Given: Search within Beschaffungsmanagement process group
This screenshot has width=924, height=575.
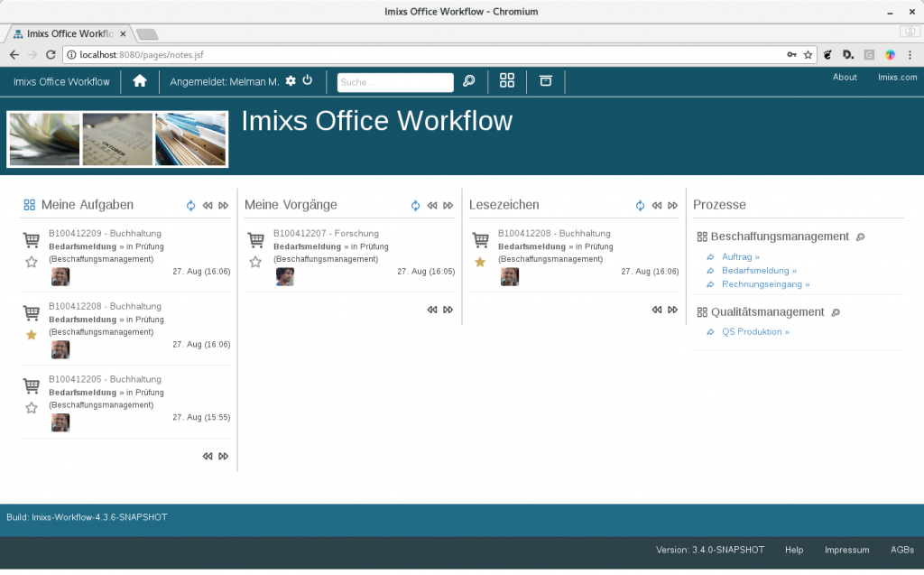Looking at the screenshot, I should 861,237.
